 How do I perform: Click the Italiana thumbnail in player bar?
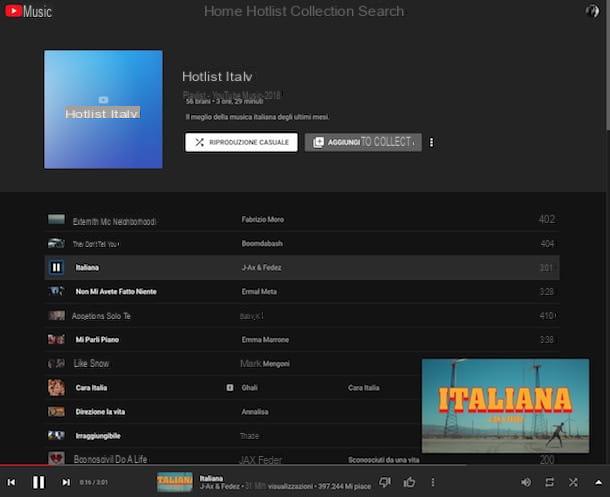pos(175,482)
